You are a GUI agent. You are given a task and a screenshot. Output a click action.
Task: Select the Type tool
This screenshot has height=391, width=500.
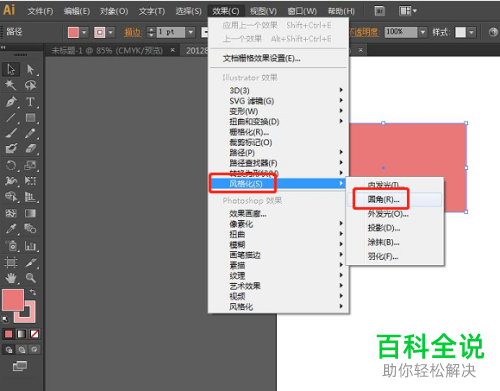31,101
